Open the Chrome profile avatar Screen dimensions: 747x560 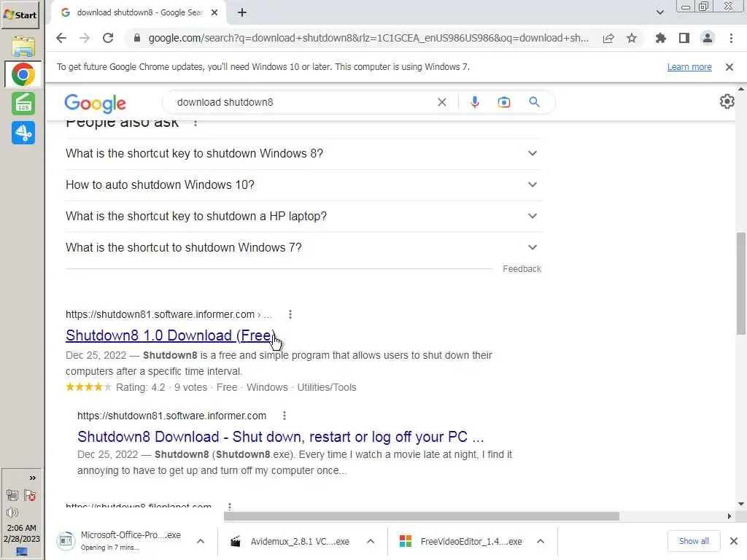click(708, 38)
